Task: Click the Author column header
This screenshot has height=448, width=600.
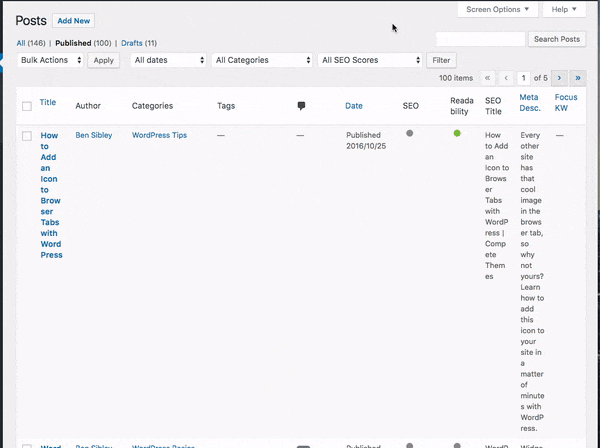Action: 88,106
